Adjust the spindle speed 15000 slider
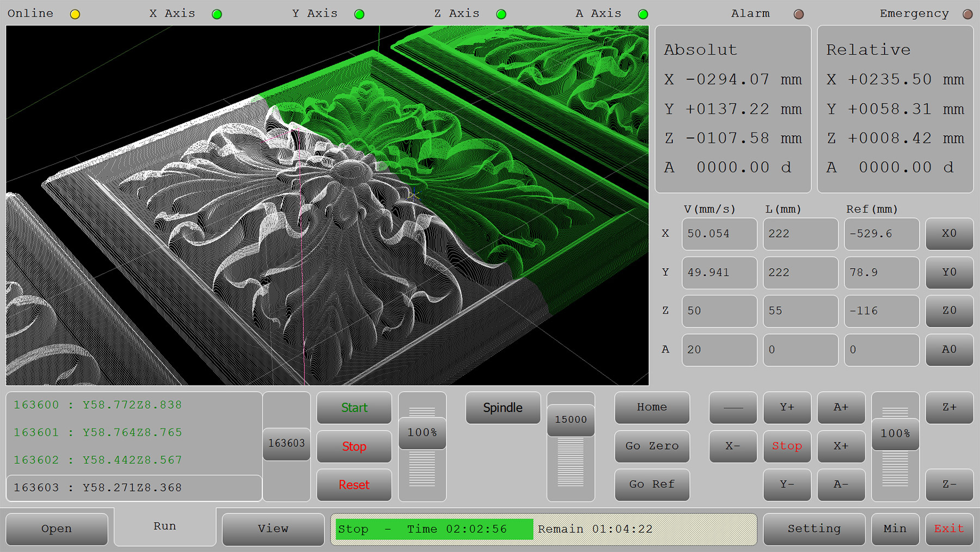Image resolution: width=980 pixels, height=552 pixels. [571, 420]
